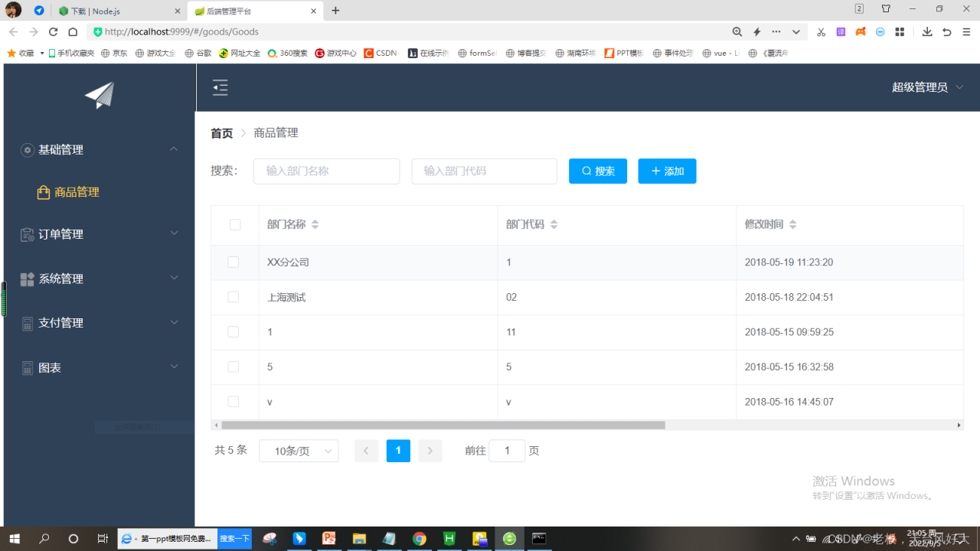Image resolution: width=980 pixels, height=551 pixels.
Task: Toggle the select-all checkbox in the table header
Action: 235,225
